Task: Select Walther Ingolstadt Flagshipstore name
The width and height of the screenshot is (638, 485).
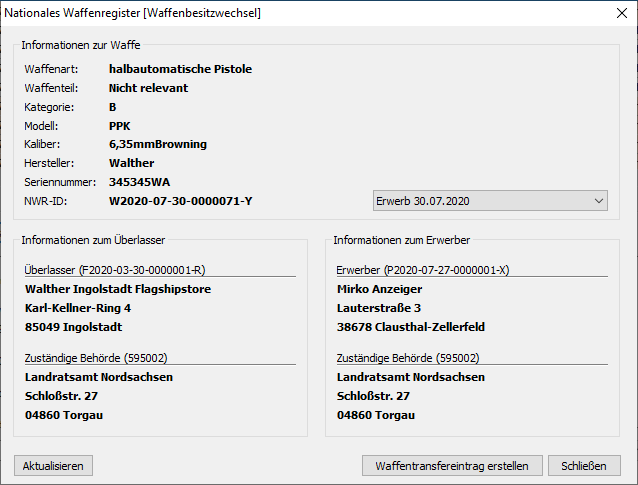Action: [117, 289]
